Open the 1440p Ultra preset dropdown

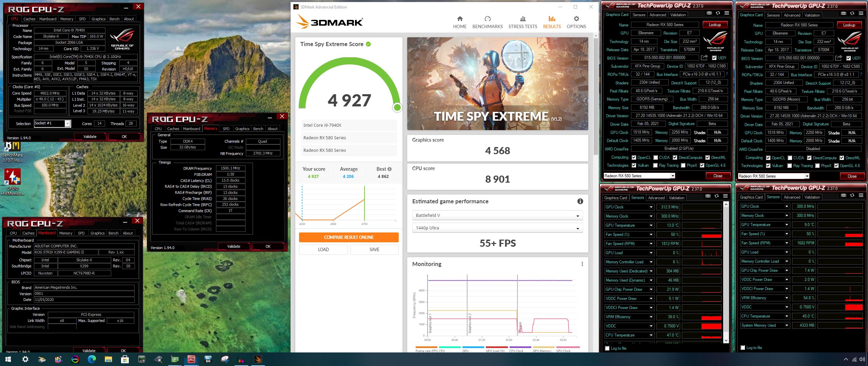coord(497,228)
